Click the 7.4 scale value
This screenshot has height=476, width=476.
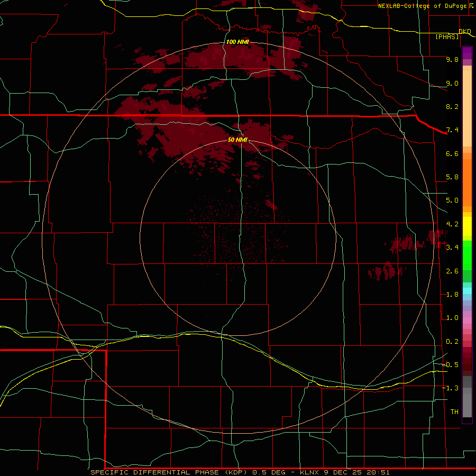tap(452, 130)
